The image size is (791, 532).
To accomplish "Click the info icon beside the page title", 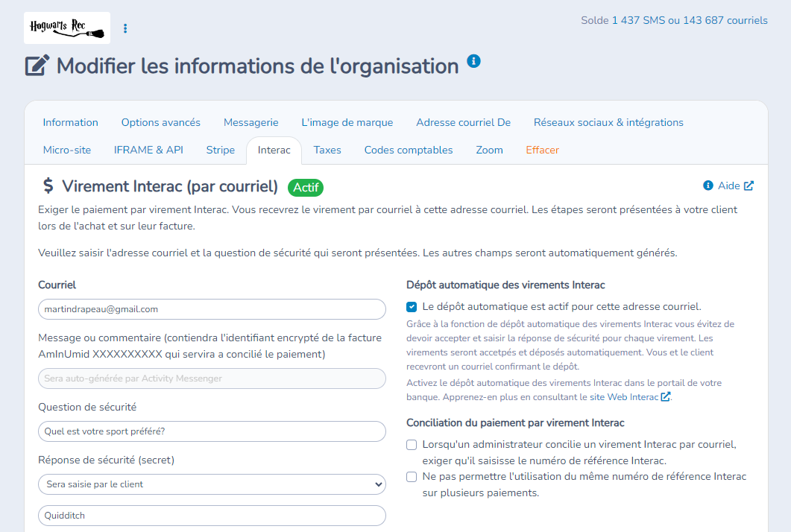I will 473,61.
